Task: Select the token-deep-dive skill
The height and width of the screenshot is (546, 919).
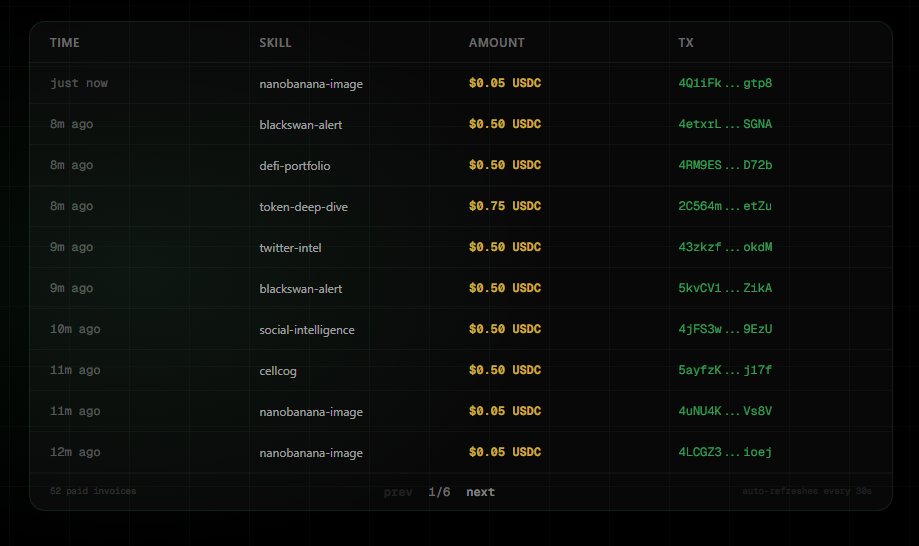Action: pyautogui.click(x=304, y=207)
